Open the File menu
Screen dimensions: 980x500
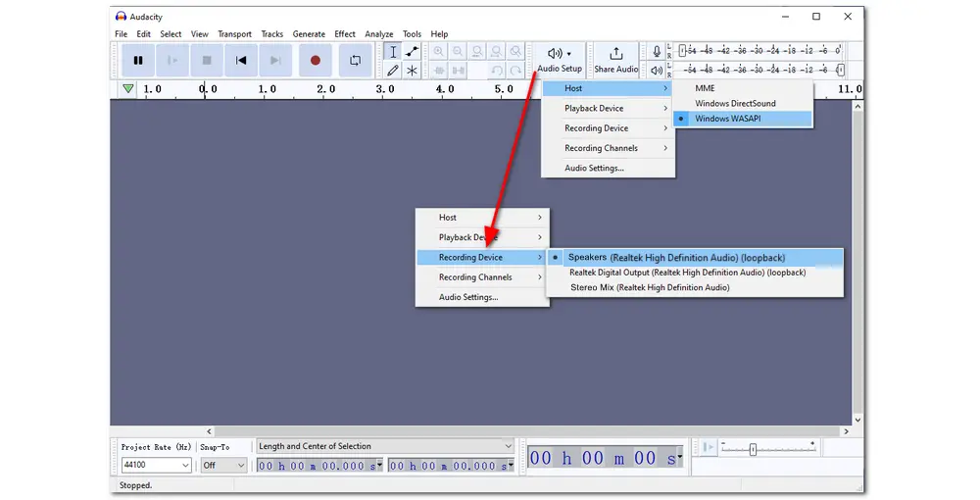pos(122,34)
